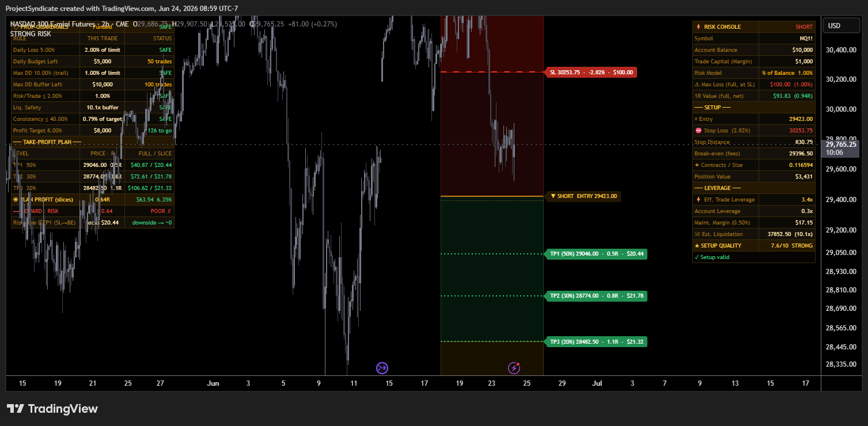Select the SHORT ENTRY 29423.00 label
The width and height of the screenshot is (868, 426).
[x=583, y=196]
